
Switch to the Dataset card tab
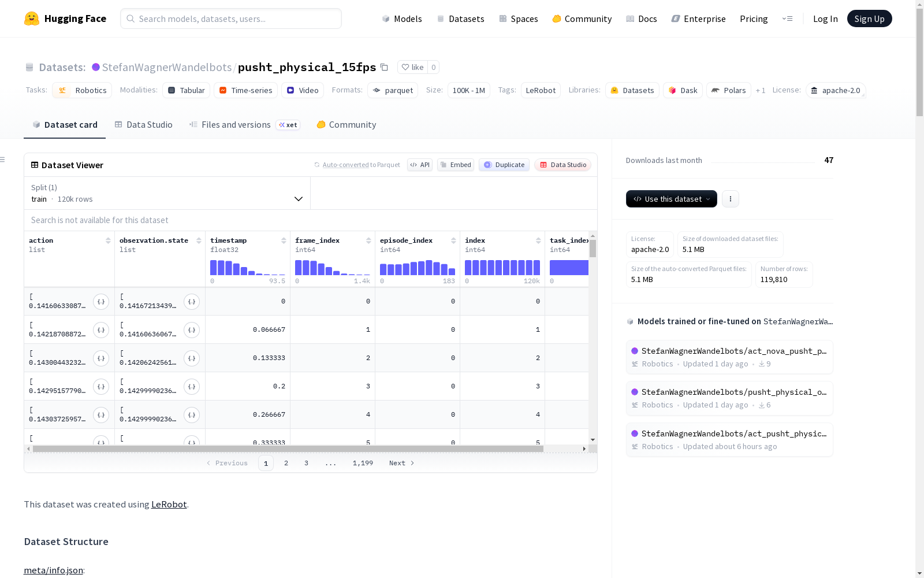click(x=65, y=125)
